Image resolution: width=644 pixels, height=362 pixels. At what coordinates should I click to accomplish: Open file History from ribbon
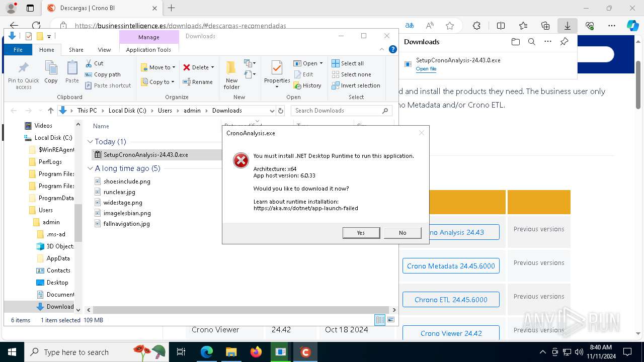pos(307,85)
